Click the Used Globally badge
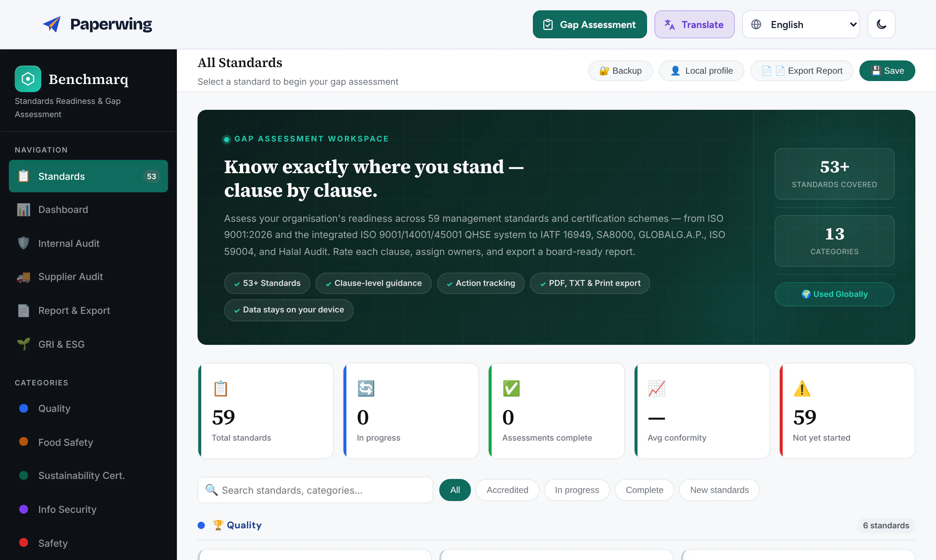This screenshot has width=936, height=560. pyautogui.click(x=834, y=294)
